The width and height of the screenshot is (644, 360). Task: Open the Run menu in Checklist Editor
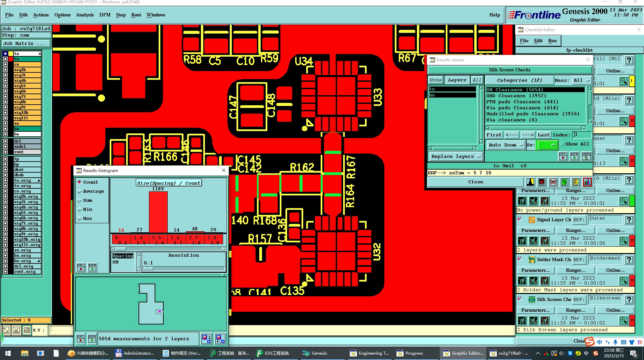point(552,41)
